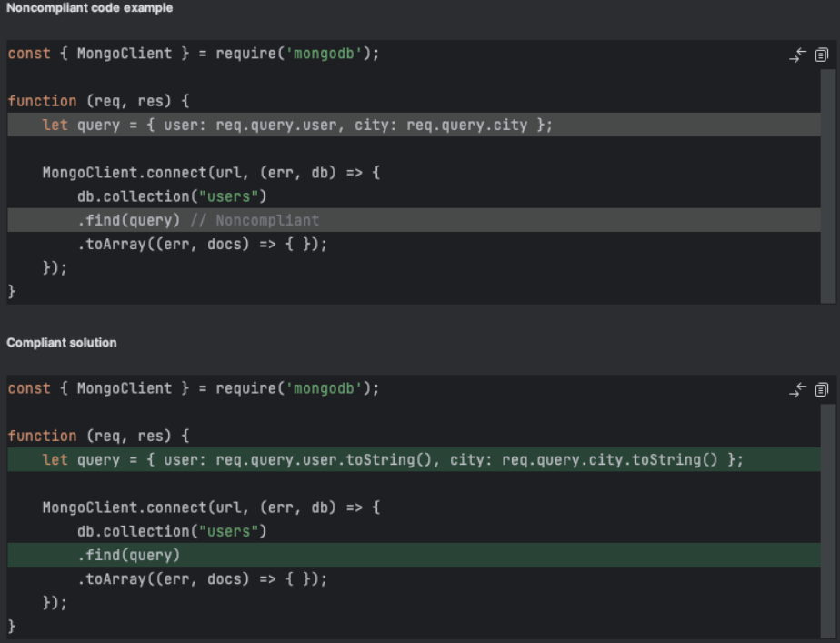Click .toArray line in the noncompliant example
Image resolution: width=840 pixels, height=643 pixels.
pos(202,244)
